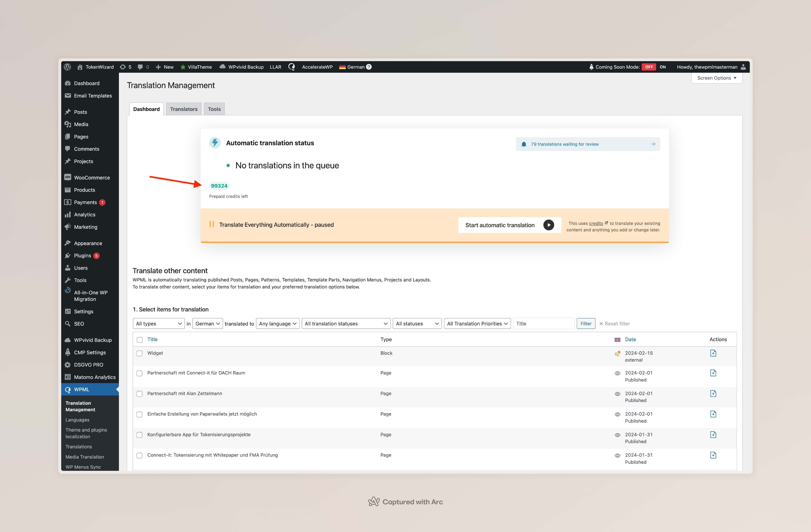Screen dimensions: 811x532
Task: Click the bell icon in review notification
Action: click(524, 144)
